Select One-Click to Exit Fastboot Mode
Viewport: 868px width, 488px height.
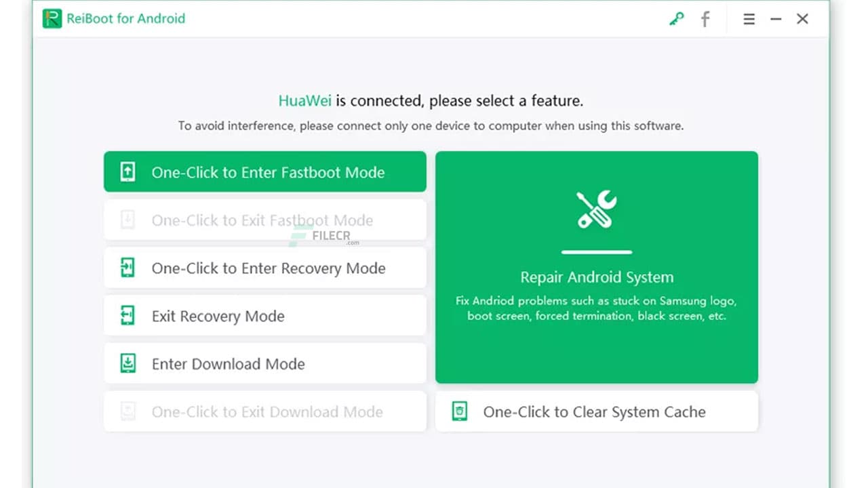click(x=264, y=220)
